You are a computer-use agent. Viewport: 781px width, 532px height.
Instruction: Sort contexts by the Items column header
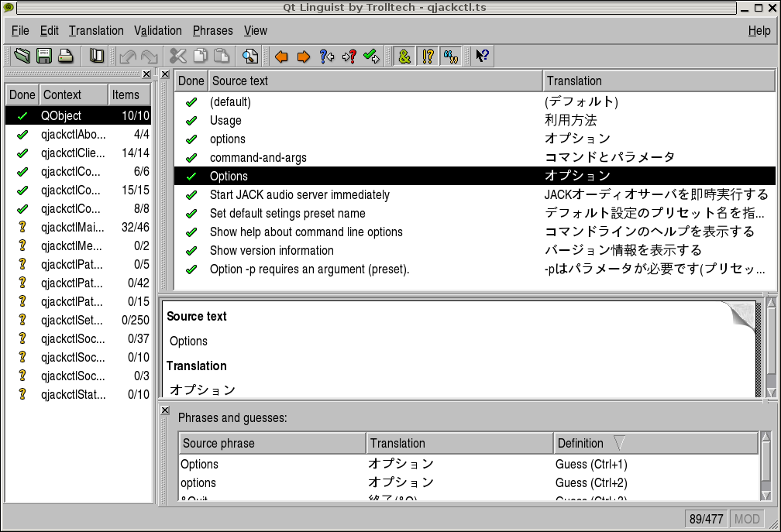tap(129, 94)
